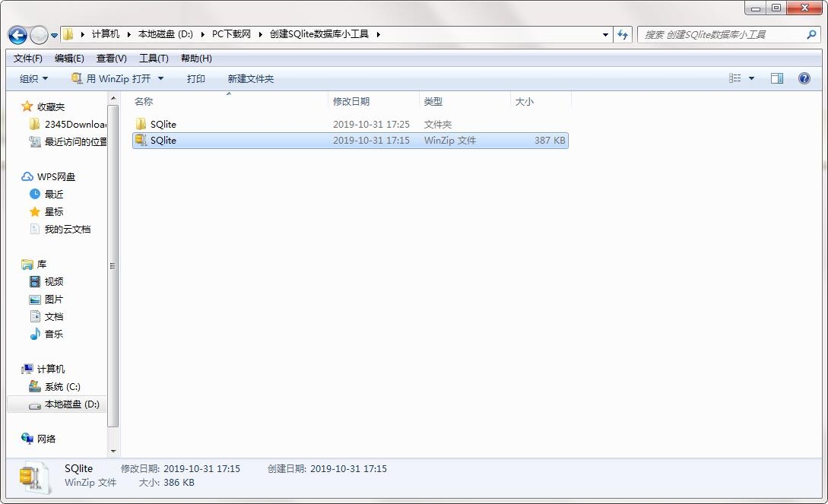Click the navigation pane scroll up arrow
This screenshot has height=504, width=828.
click(113, 98)
